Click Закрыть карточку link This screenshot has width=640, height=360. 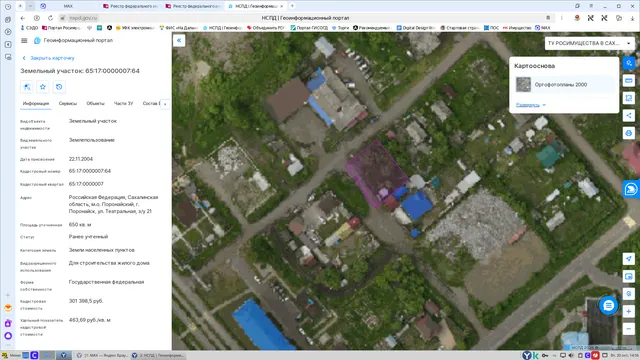(x=49, y=58)
